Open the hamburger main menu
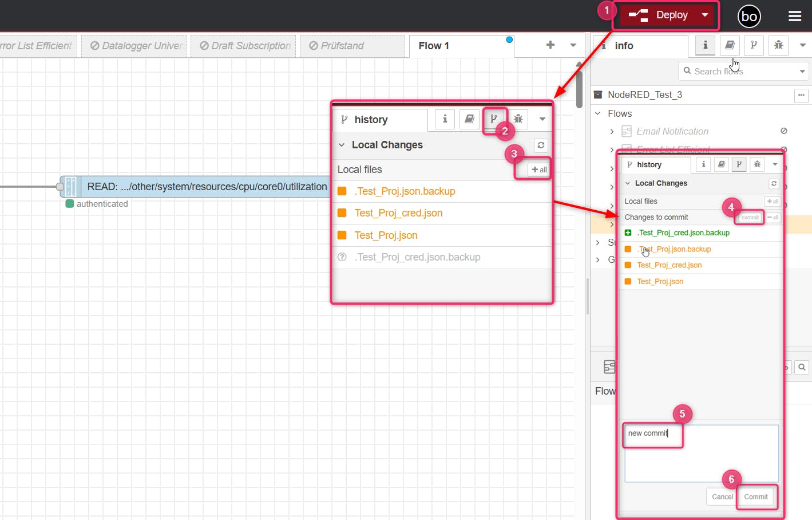The height and width of the screenshot is (520, 812). [794, 16]
